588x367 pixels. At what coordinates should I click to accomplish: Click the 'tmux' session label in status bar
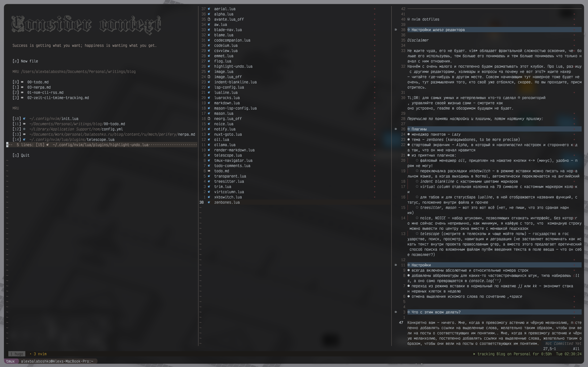pos(10,361)
